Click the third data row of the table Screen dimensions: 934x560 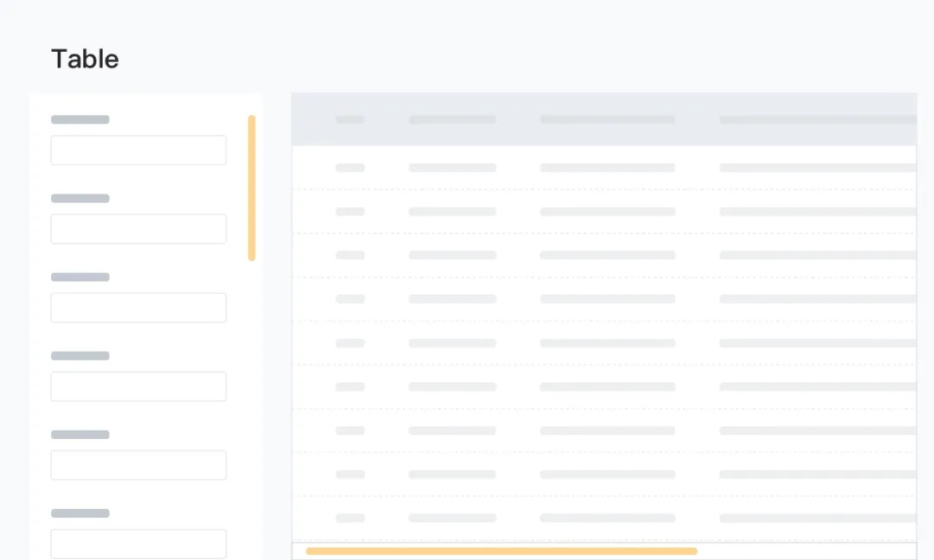[605, 255]
